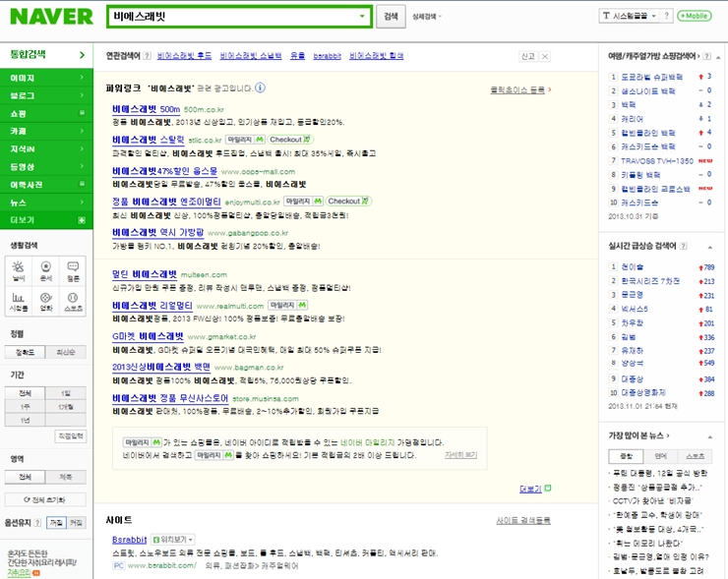
Task: Click the Checkout badge on stlic.co.kr ad
Action: click(x=290, y=140)
